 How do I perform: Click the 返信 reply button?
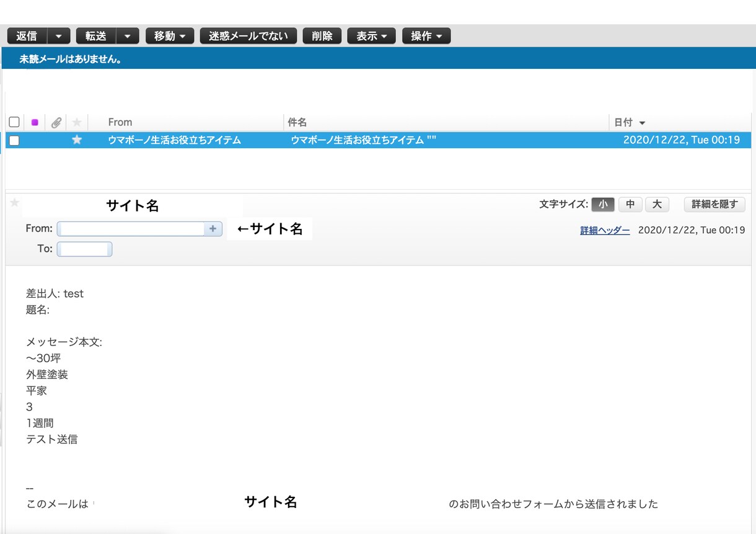pos(27,36)
